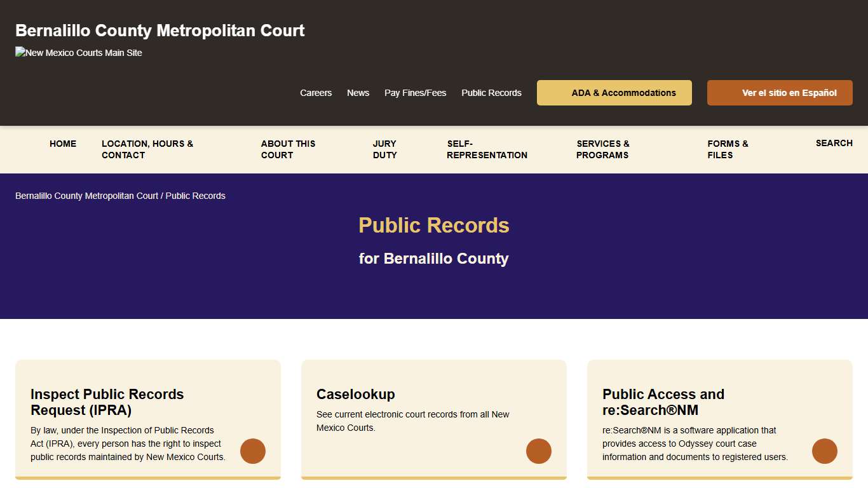Expand the Services & Programs menu
Viewport: 868px width, 488px height.
[602, 149]
